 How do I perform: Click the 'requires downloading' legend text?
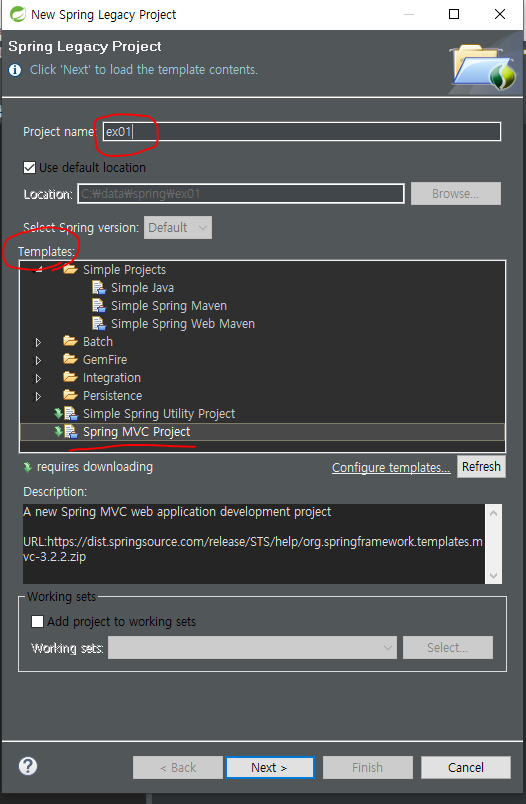[x=95, y=467]
